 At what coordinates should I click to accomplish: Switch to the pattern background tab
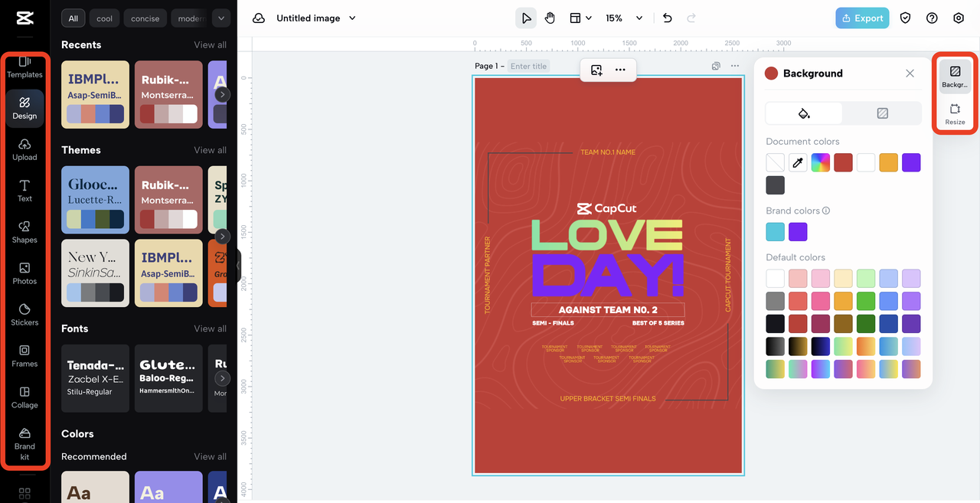coord(882,113)
